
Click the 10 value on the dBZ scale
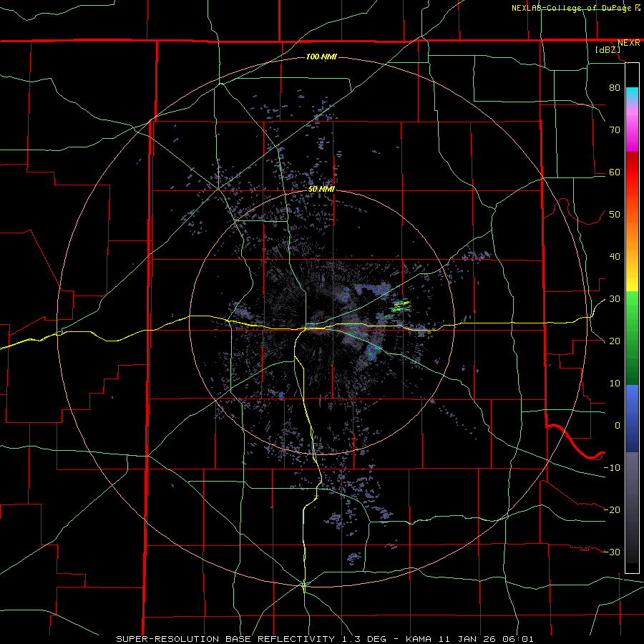click(615, 384)
